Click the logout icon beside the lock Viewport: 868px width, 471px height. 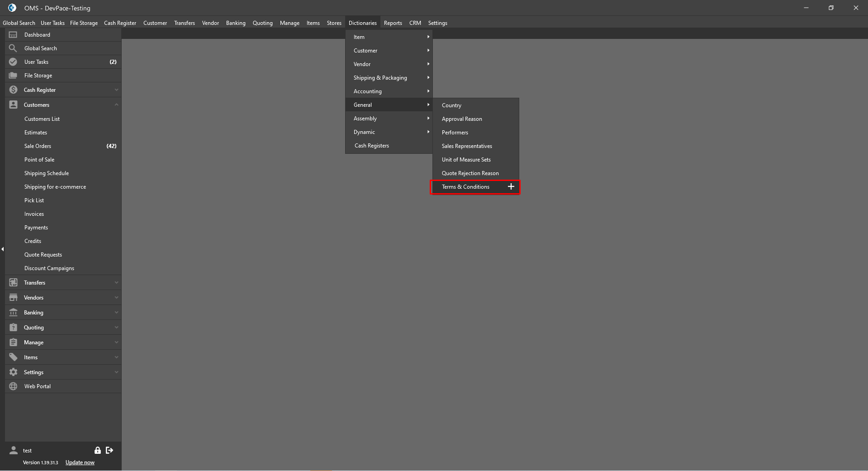coord(109,450)
